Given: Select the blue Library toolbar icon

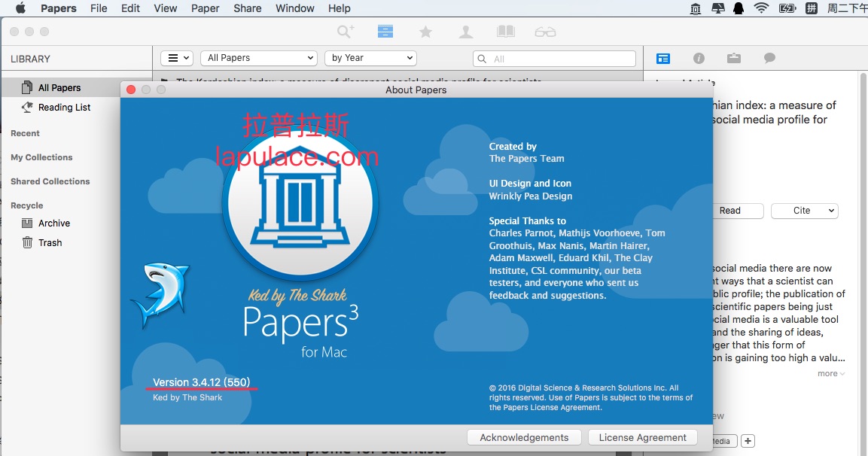Looking at the screenshot, I should tap(385, 32).
